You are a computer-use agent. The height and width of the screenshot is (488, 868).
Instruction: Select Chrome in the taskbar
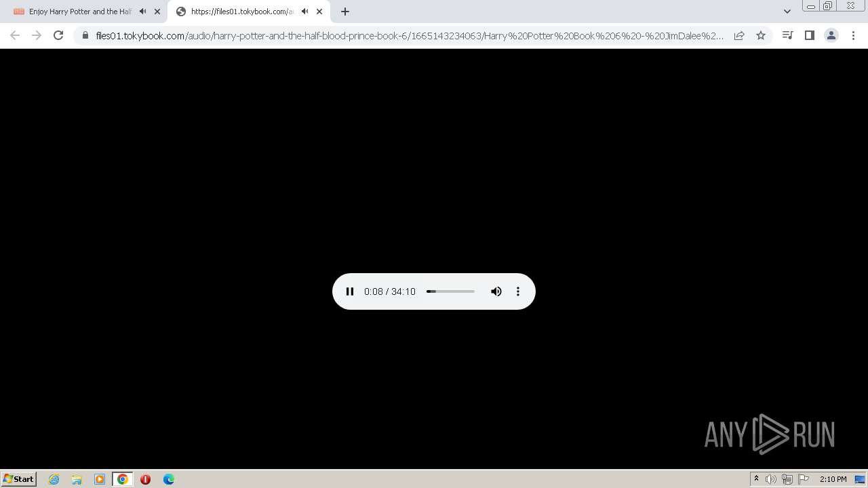point(123,479)
